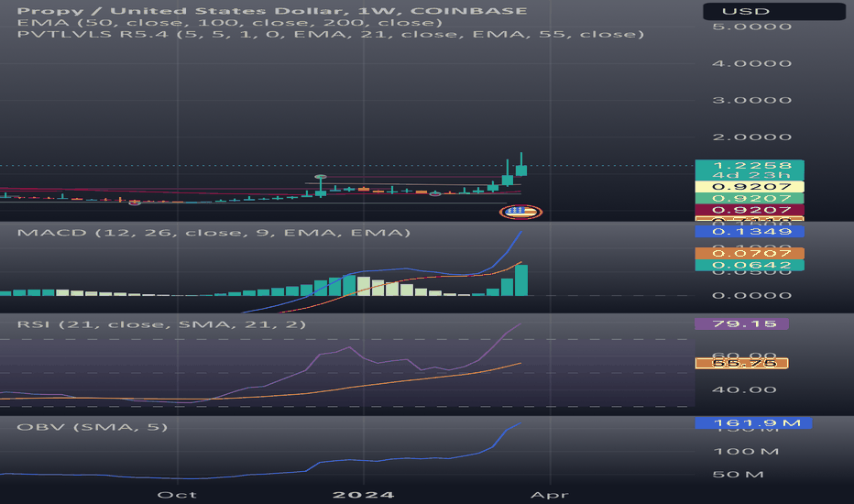854x504 pixels.
Task: Click the orange signal value 0.0707
Action: point(750,253)
